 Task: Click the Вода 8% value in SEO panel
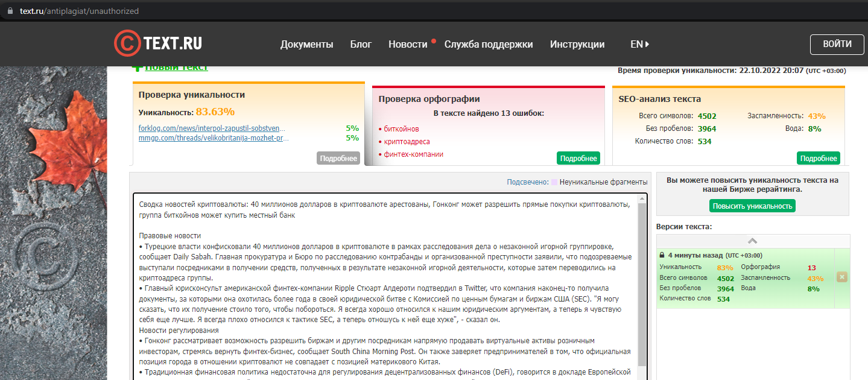click(x=814, y=129)
